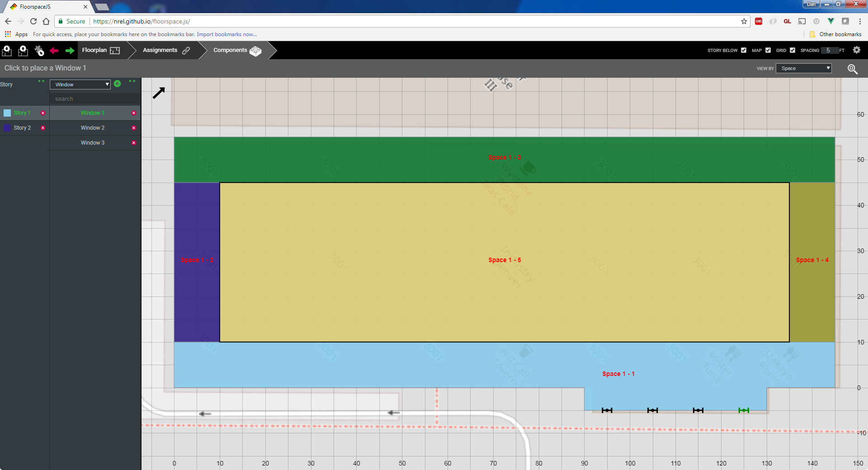Select Window 2 in the component list
This screenshot has height=470, width=868.
pyautogui.click(x=93, y=128)
